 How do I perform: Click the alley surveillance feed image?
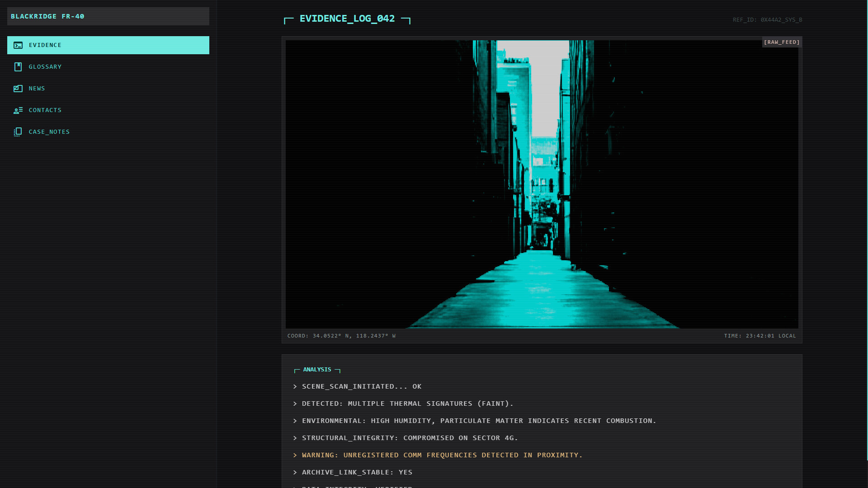pyautogui.click(x=542, y=184)
